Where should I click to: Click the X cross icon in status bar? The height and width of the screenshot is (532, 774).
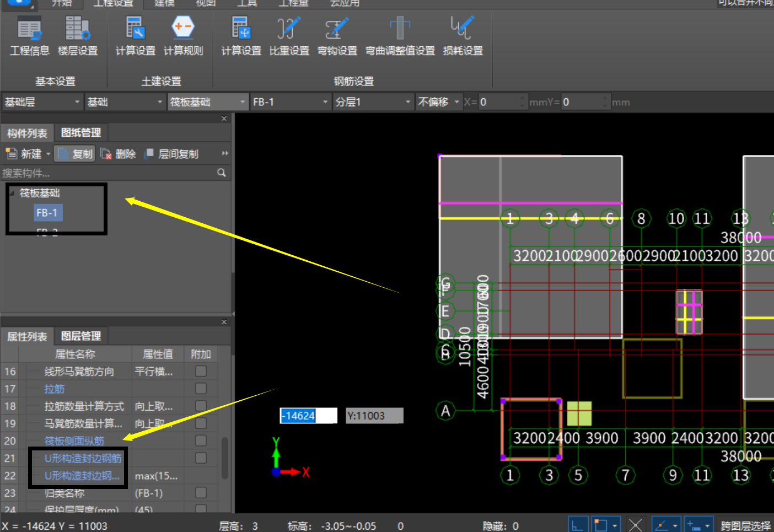635,524
